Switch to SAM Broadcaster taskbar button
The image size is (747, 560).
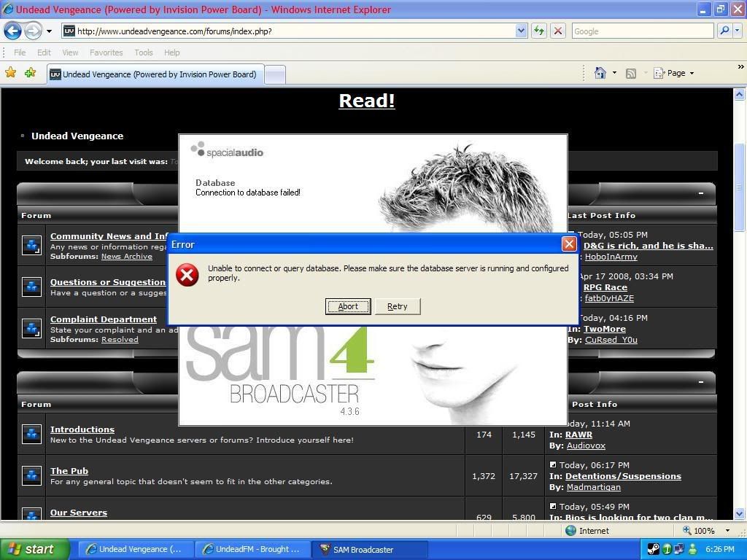[x=369, y=550]
